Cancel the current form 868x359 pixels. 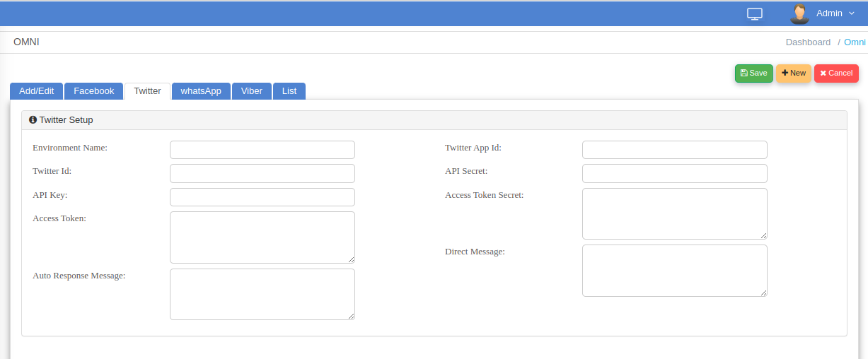[836, 73]
